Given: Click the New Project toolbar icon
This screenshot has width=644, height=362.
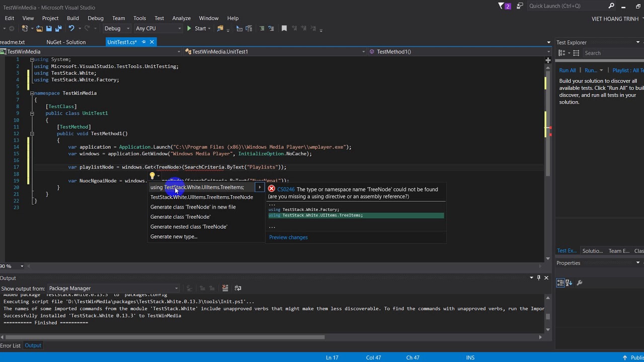Looking at the screenshot, I should click(x=25, y=29).
